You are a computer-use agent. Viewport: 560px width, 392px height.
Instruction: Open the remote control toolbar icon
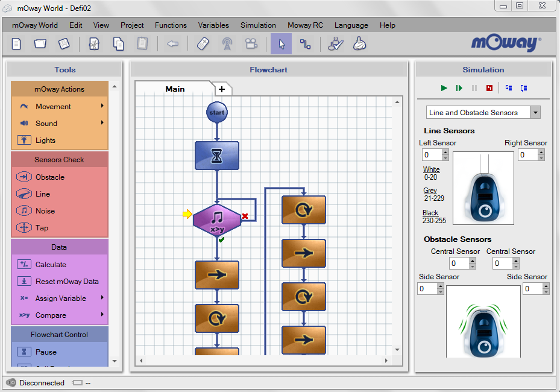pos(203,44)
